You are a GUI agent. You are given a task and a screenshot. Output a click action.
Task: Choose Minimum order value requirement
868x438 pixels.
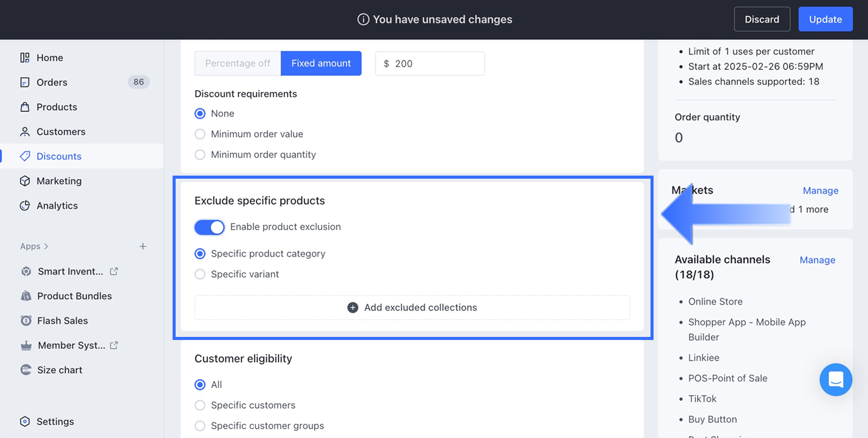pyautogui.click(x=200, y=134)
